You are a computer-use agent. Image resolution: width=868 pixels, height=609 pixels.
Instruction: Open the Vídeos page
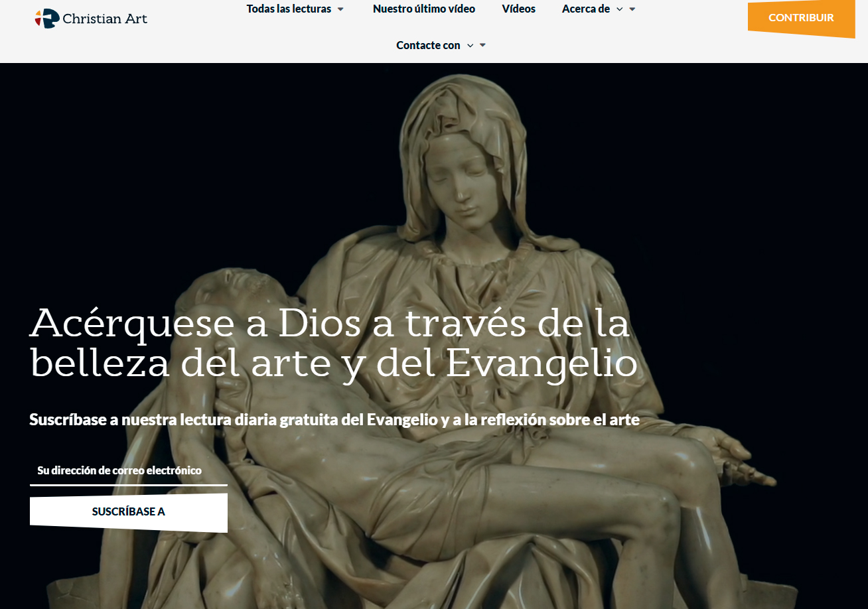(x=518, y=9)
